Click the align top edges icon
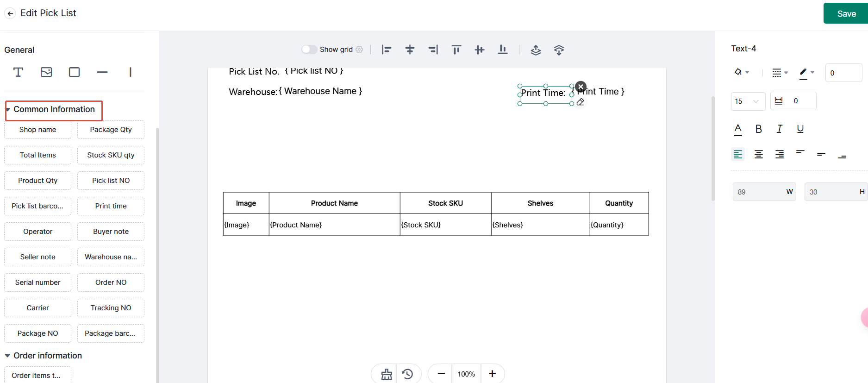Viewport: 868px width, 383px height. click(x=456, y=50)
